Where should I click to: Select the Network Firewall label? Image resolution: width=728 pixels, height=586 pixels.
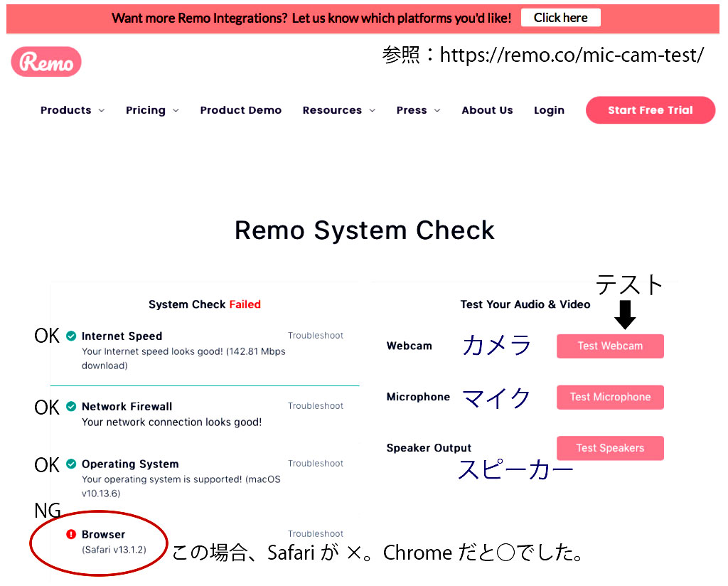pyautogui.click(x=127, y=406)
